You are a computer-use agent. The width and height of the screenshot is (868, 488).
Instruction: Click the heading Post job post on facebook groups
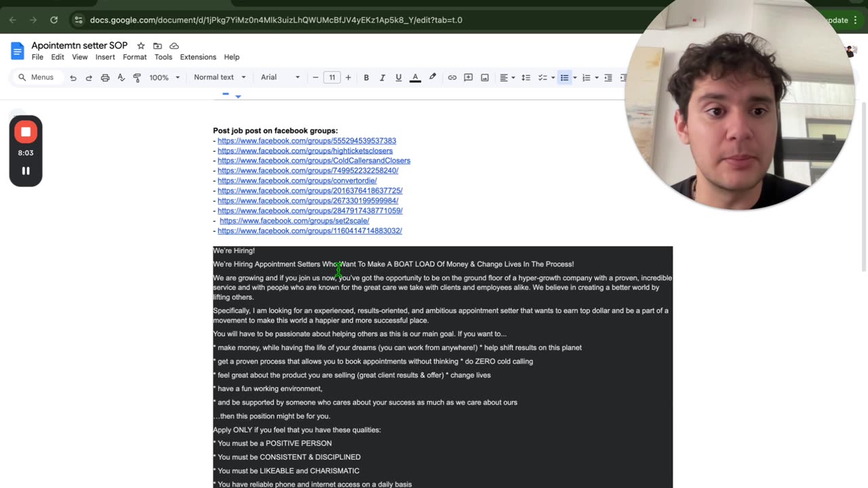coord(275,131)
